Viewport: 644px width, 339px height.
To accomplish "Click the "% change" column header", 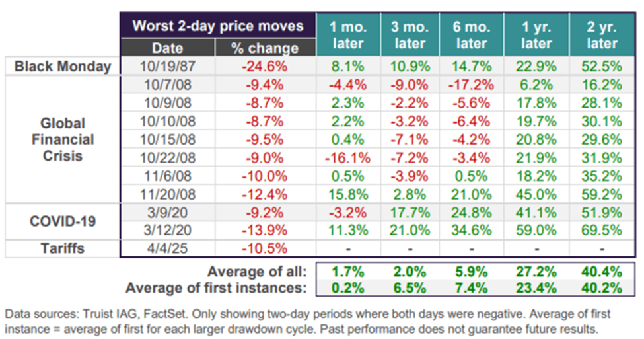I will (x=265, y=48).
